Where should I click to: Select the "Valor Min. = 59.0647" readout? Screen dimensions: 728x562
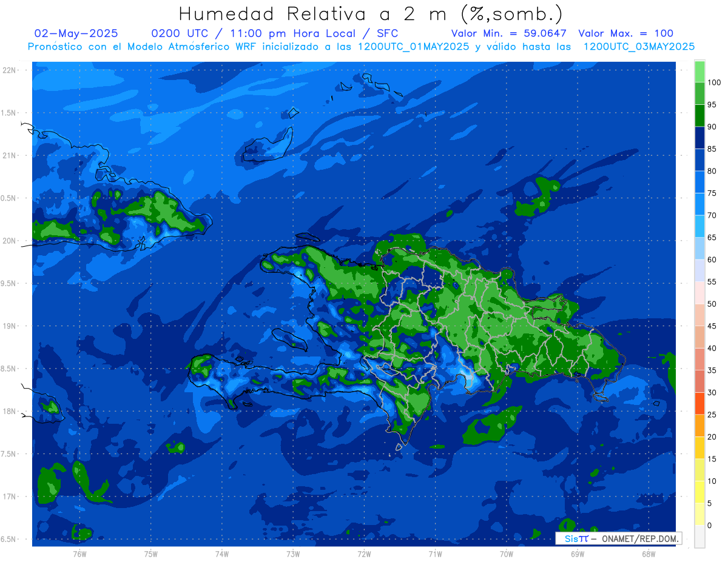pos(509,33)
